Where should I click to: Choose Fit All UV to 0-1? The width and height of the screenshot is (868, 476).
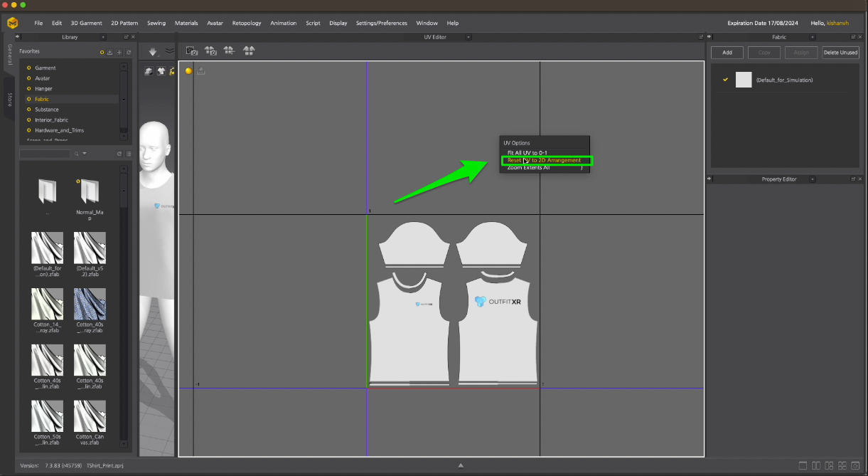(x=545, y=153)
